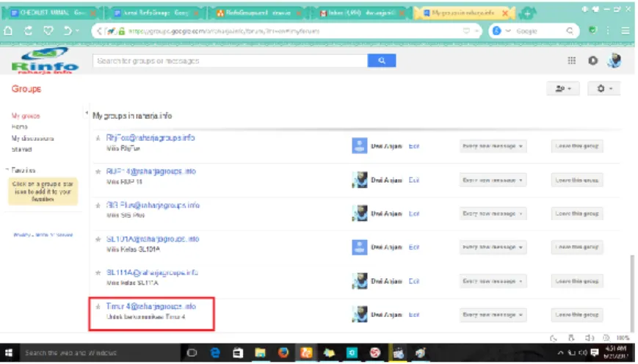Open delivery dropdown for SIS Plus group
Image resolution: width=638 pixels, height=364 pixels.
click(493, 214)
